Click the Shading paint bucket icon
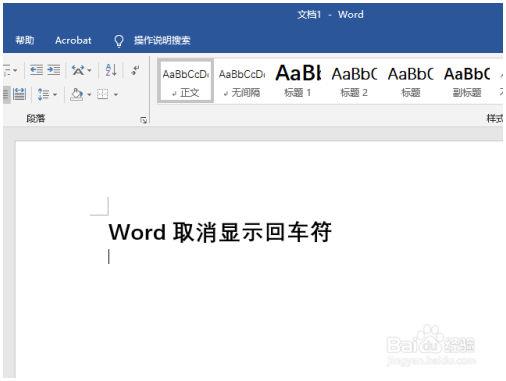The height and width of the screenshot is (381, 506). (x=77, y=94)
